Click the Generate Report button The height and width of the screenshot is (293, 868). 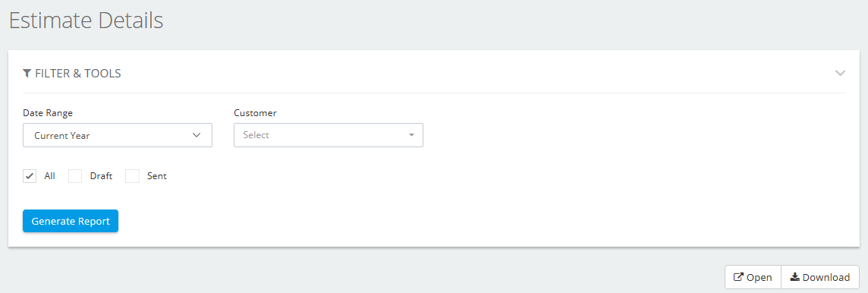tap(71, 221)
